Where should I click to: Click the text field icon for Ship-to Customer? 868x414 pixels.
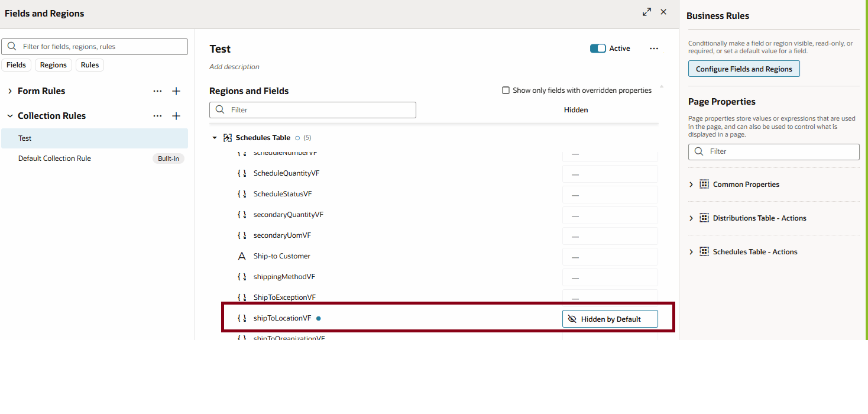(x=242, y=256)
